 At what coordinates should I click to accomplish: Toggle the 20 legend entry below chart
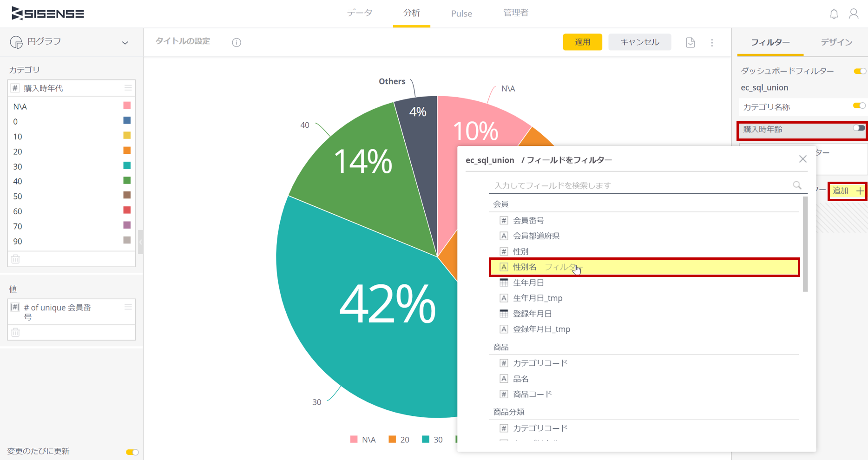399,440
